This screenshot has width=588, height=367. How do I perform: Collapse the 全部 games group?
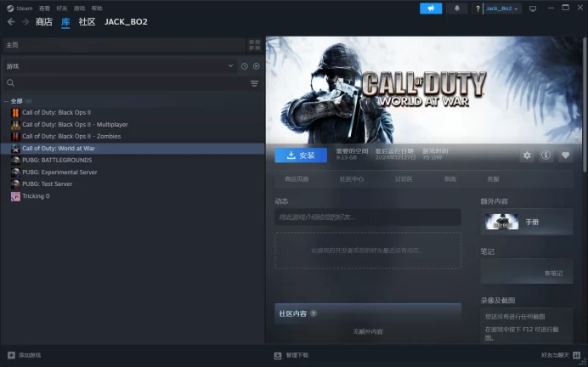6,101
